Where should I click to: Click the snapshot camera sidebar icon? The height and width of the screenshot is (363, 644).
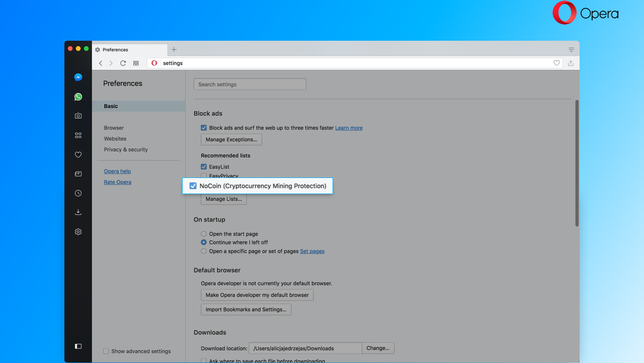pyautogui.click(x=78, y=116)
